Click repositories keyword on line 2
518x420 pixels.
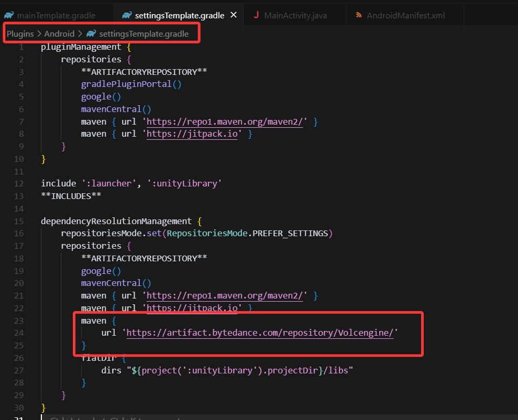point(91,59)
